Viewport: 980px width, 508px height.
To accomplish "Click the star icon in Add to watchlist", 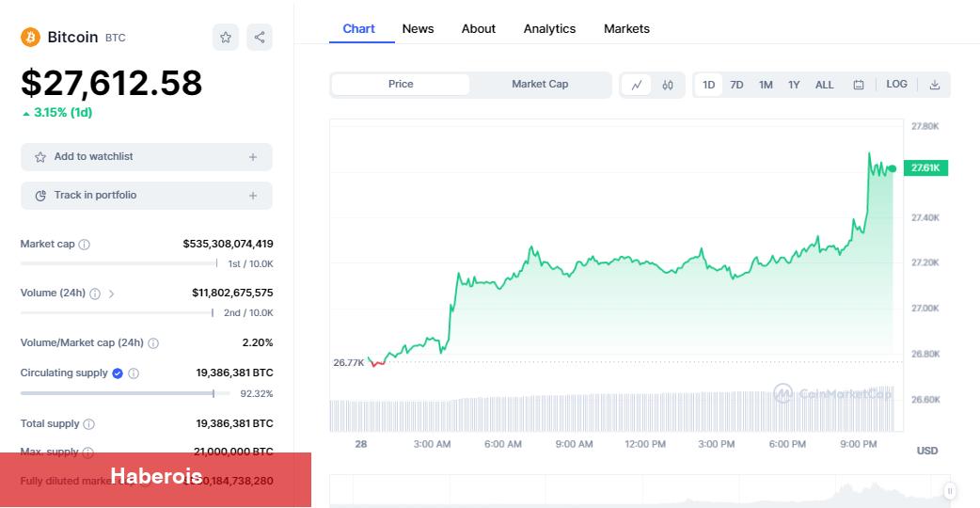I will tap(40, 157).
